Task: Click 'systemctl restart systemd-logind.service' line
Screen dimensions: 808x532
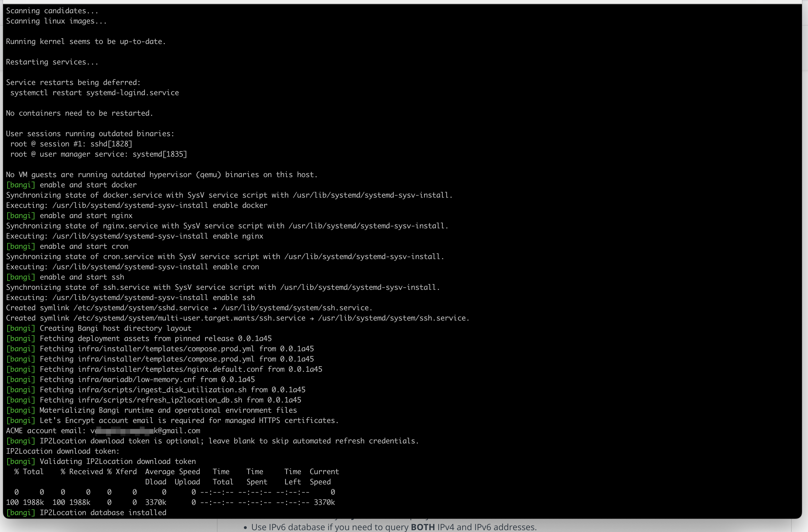Action: point(94,93)
